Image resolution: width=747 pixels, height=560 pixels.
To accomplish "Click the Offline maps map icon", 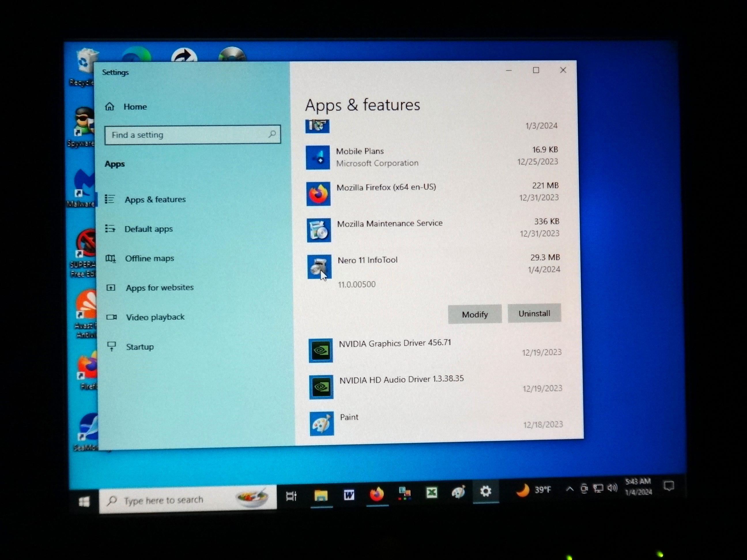I will 111,259.
